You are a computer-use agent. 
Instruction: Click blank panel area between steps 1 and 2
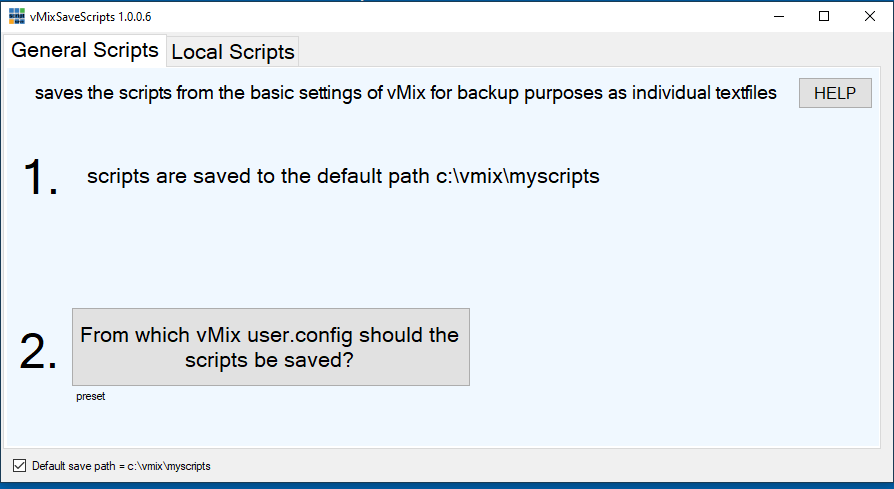[450, 250]
